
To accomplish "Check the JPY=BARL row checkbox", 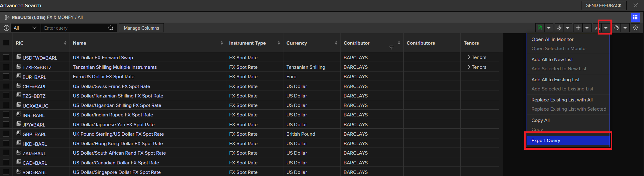I will 6,124.
